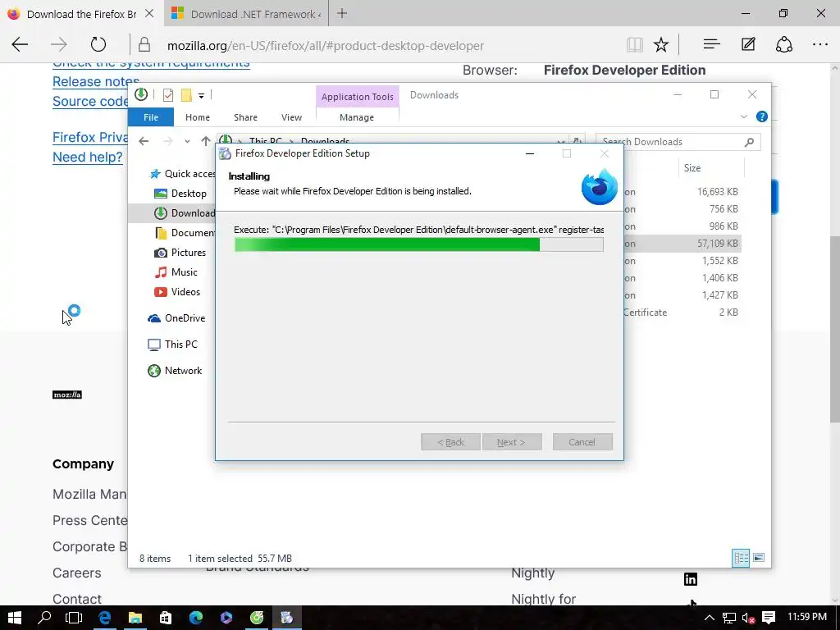840x630 pixels.
Task: Open Edge settings and more menu
Action: coord(820,45)
